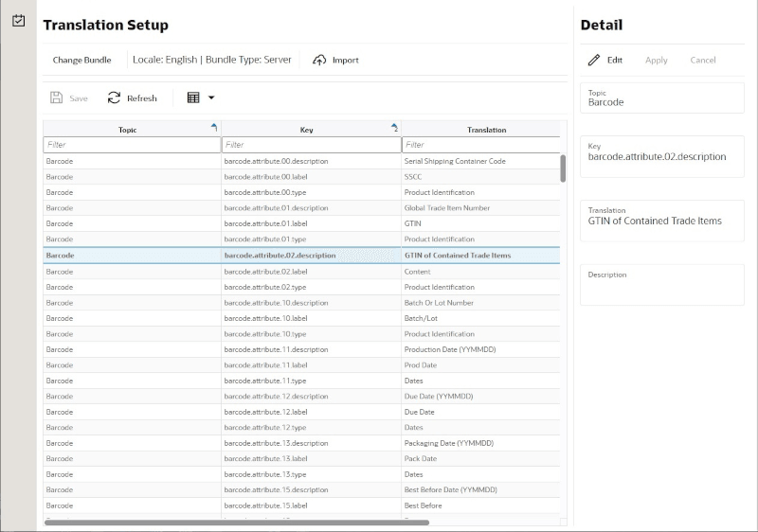The height and width of the screenshot is (532, 758).
Task: Click 'Global Trade Item Number' translation cell
Action: [480, 208]
